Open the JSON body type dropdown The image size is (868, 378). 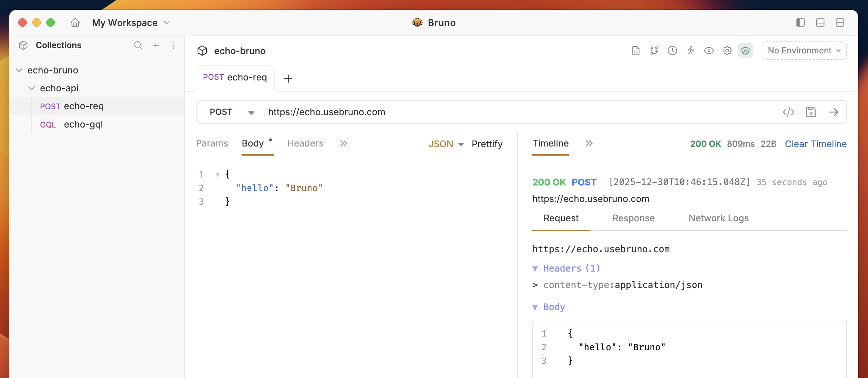point(446,144)
